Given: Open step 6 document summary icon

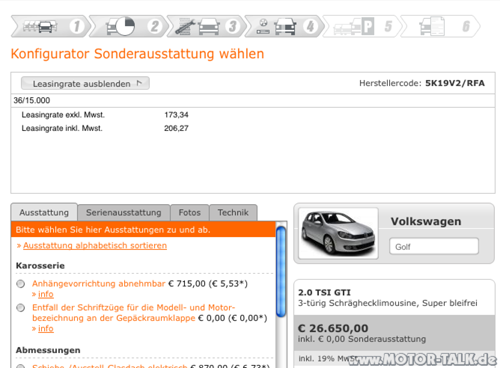Looking at the screenshot, I should coord(440,26).
